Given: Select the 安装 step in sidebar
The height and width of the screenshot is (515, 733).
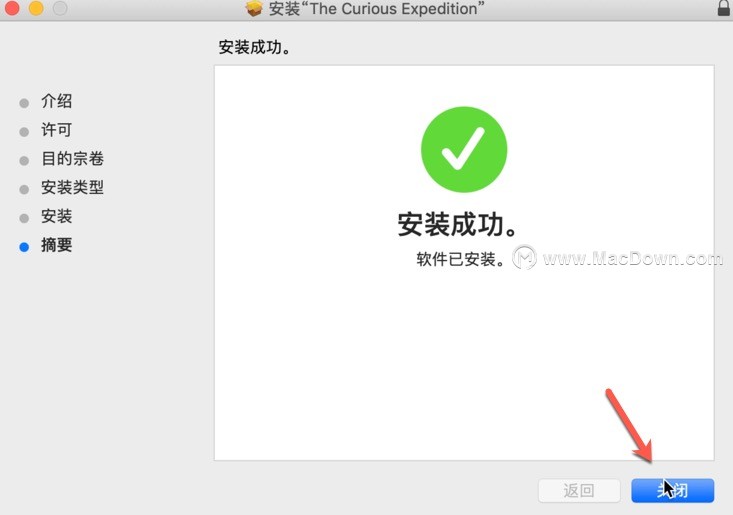Looking at the screenshot, I should (x=57, y=216).
